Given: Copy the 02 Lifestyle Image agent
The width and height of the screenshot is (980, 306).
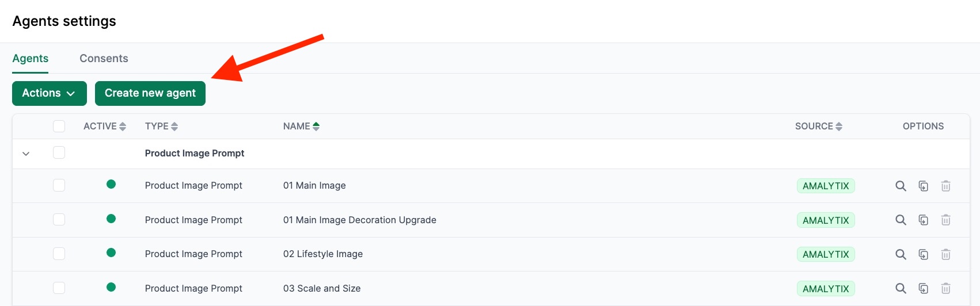Looking at the screenshot, I should point(923,254).
